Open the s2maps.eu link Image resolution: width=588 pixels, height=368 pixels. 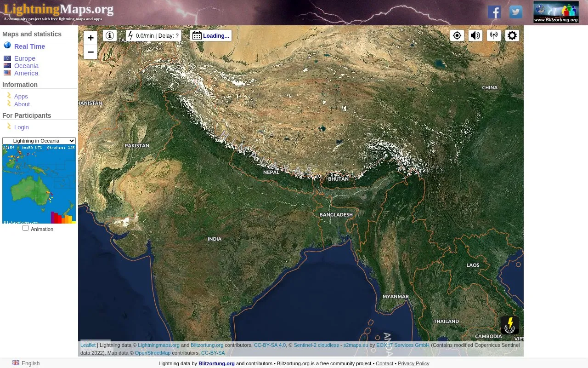tap(356, 345)
